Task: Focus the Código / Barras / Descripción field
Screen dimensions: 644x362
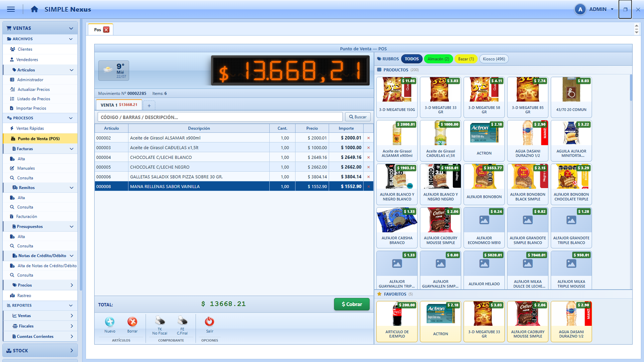Action: (x=220, y=117)
